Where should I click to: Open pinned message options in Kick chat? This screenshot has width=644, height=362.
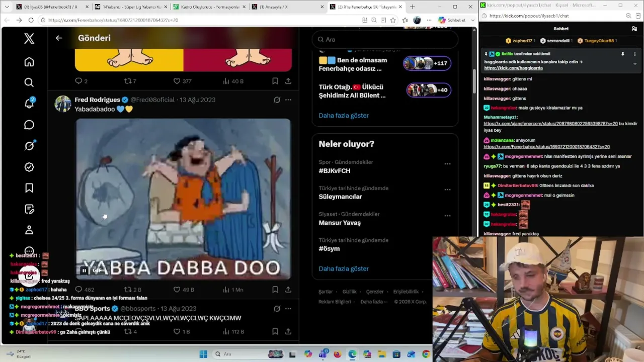pyautogui.click(x=634, y=54)
